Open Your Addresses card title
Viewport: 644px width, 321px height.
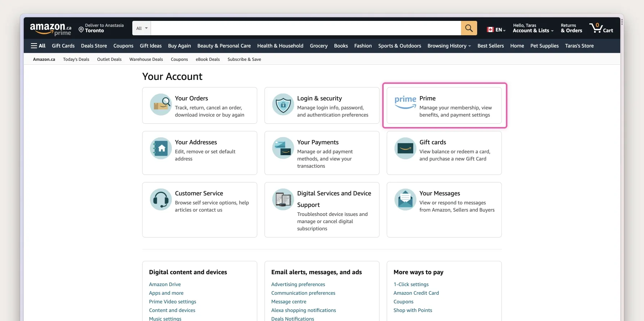click(196, 142)
